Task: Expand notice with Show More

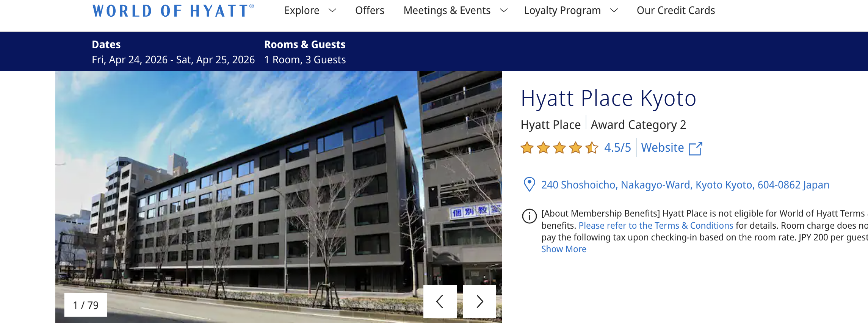Action: point(564,249)
